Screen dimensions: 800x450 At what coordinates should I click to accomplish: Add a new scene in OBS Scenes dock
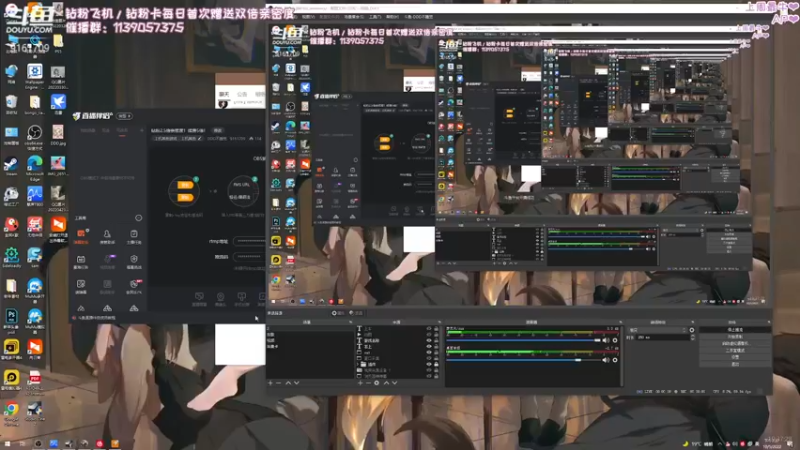[x=270, y=383]
